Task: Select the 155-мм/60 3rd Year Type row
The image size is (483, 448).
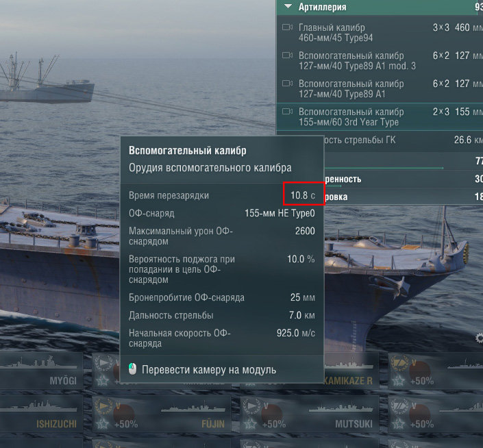Action: coord(380,116)
